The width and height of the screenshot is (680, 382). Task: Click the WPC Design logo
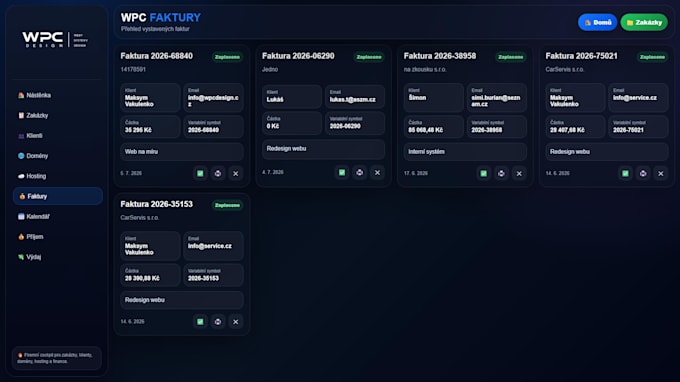[x=55, y=39]
